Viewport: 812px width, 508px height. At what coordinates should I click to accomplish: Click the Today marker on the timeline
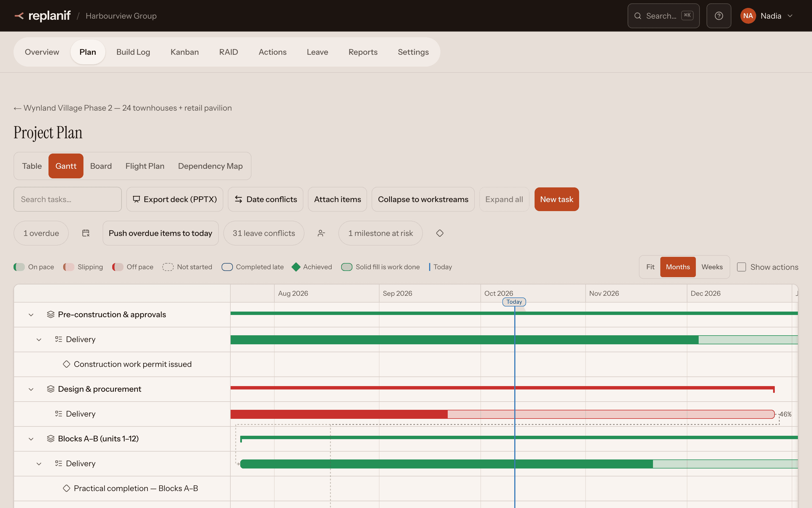pos(514,302)
